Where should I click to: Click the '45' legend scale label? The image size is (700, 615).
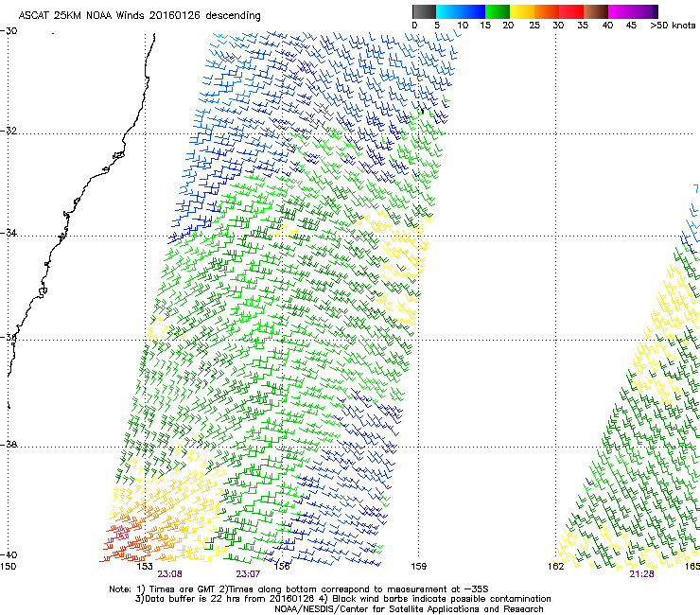tap(631, 26)
